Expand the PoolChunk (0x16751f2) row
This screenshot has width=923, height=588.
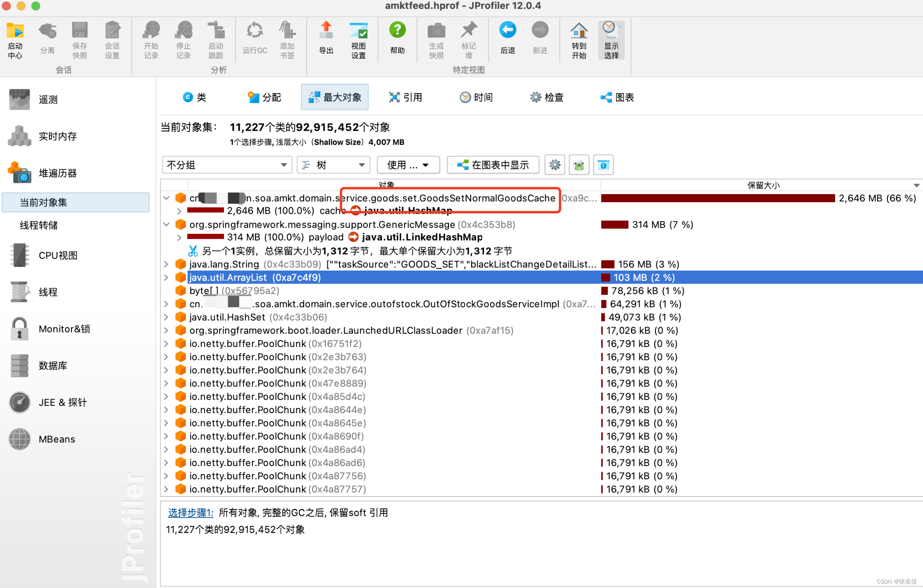[x=167, y=343]
